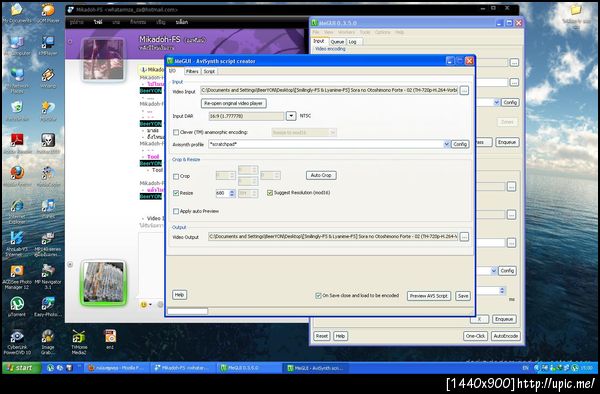600x394 pixels.
Task: Open emoticon picker in the messenger chat window
Action: click(x=145, y=304)
